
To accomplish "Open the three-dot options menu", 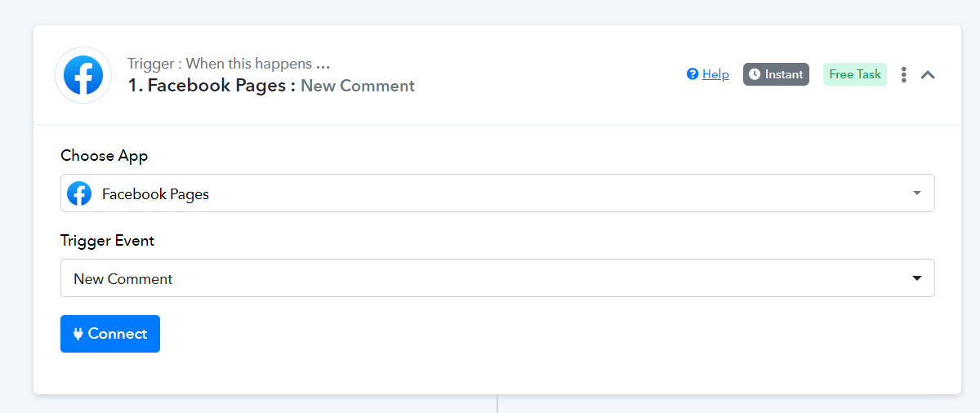I will [x=904, y=74].
